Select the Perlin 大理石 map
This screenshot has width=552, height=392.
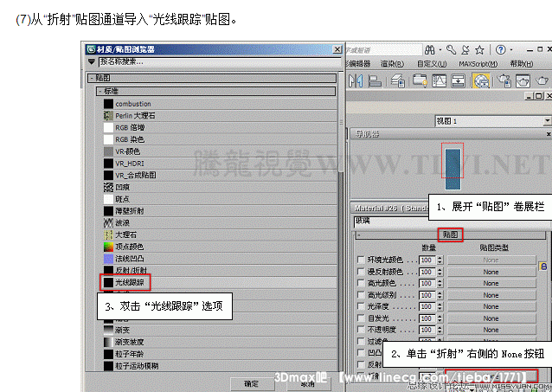(136, 115)
